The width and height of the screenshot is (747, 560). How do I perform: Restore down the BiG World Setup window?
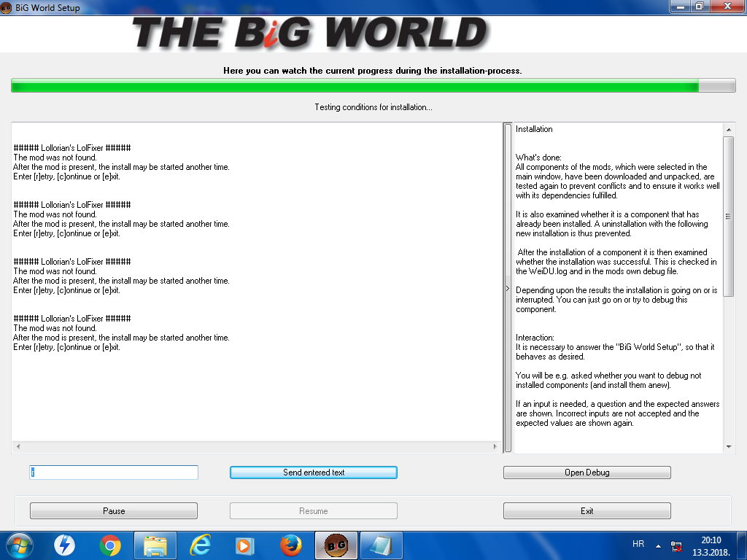700,6
